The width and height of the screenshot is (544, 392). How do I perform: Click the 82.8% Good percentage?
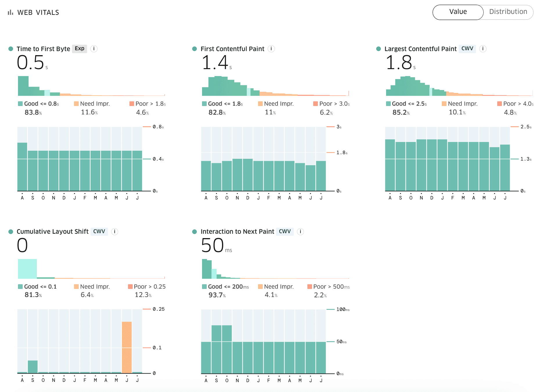click(217, 112)
